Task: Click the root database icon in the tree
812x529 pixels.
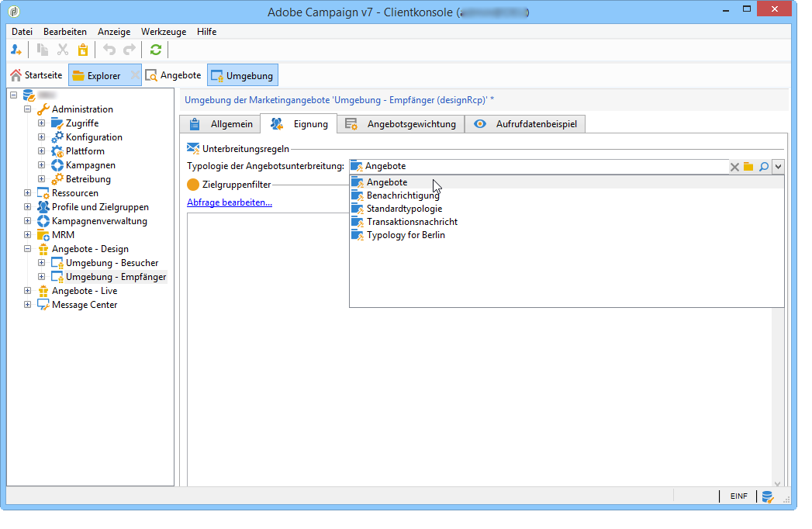Action: tap(29, 95)
